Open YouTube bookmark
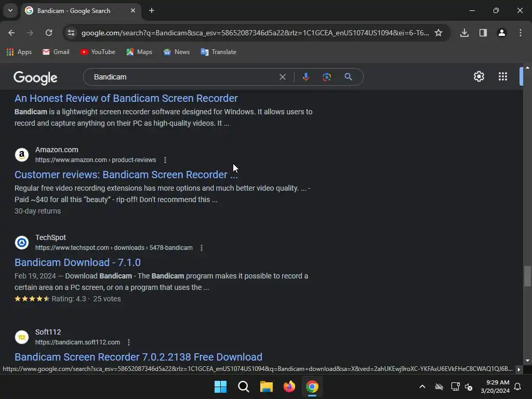This screenshot has height=399, width=532. (98, 52)
